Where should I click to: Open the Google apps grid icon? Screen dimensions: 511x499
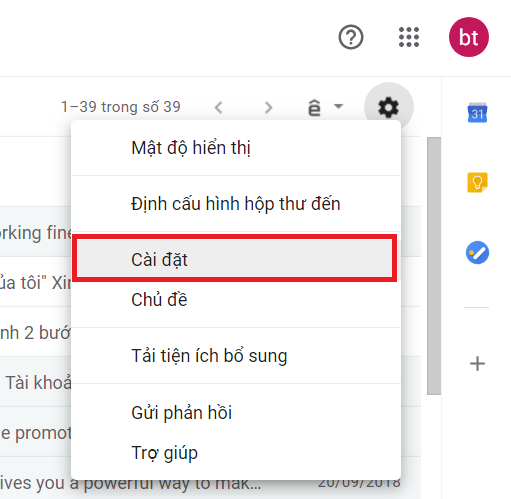tap(409, 37)
